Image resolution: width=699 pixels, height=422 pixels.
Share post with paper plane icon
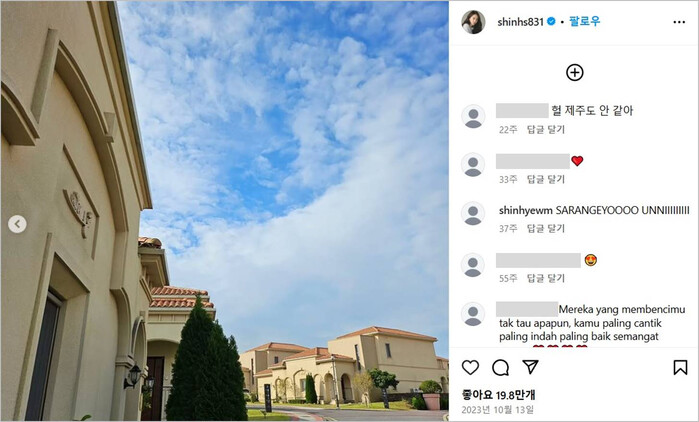[530, 367]
